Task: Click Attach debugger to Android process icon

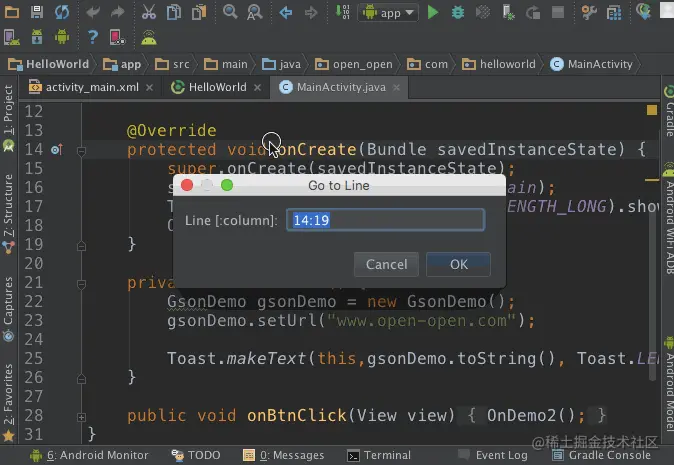Action: pos(508,12)
